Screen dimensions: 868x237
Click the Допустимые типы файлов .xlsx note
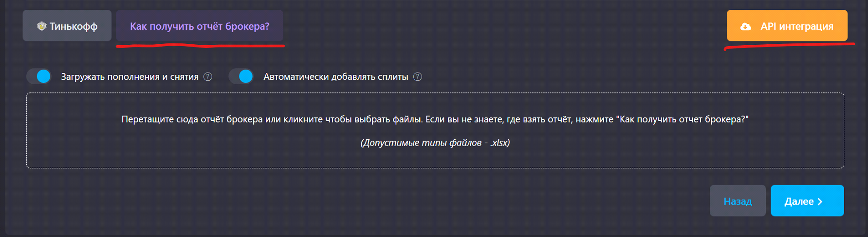[435, 143]
